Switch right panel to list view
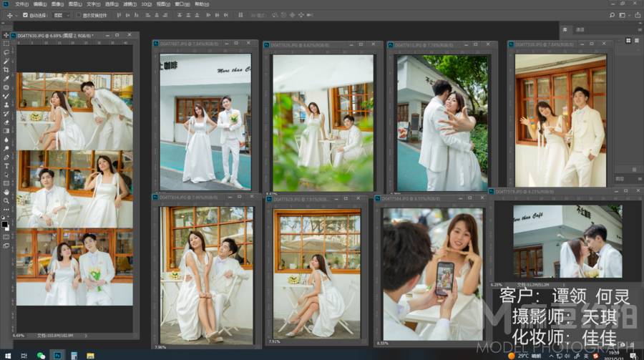The image size is (644, 360). click(637, 40)
